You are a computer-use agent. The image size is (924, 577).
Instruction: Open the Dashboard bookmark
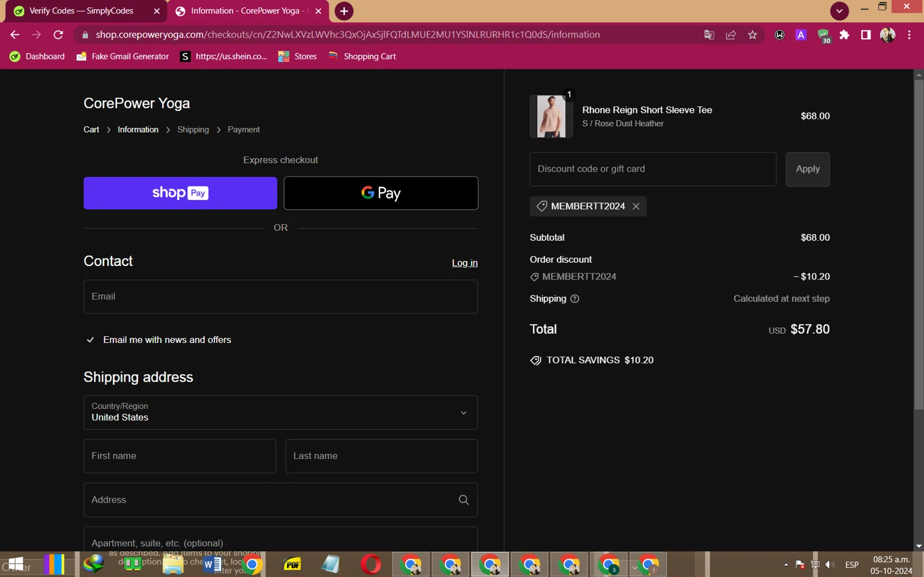(38, 57)
